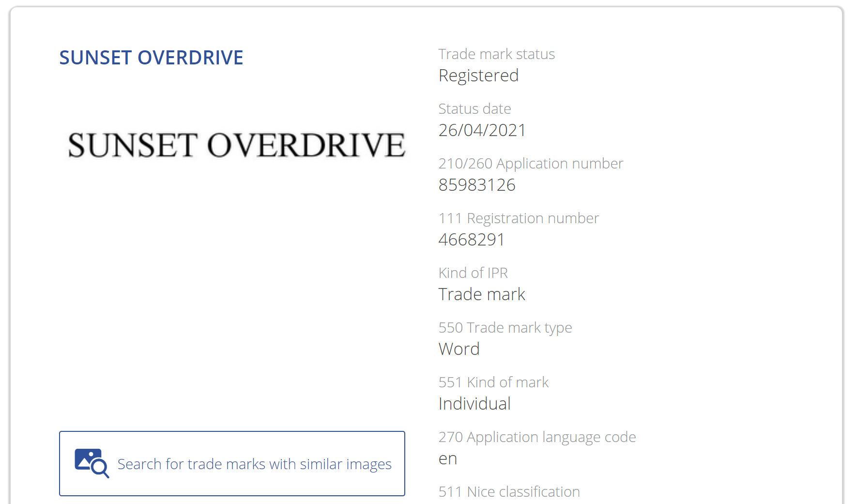Select the Kind of IPR value Trade mark
Image resolution: width=856 pixels, height=504 pixels.
tap(482, 294)
